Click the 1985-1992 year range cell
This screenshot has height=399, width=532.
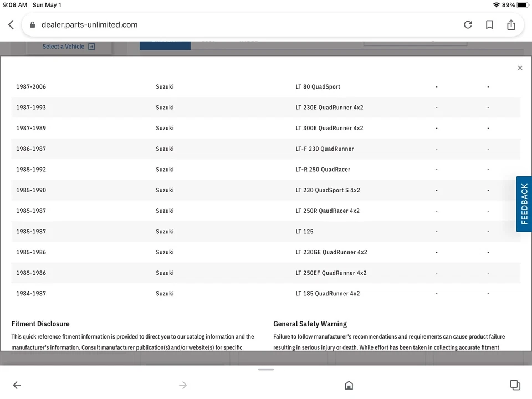31,170
